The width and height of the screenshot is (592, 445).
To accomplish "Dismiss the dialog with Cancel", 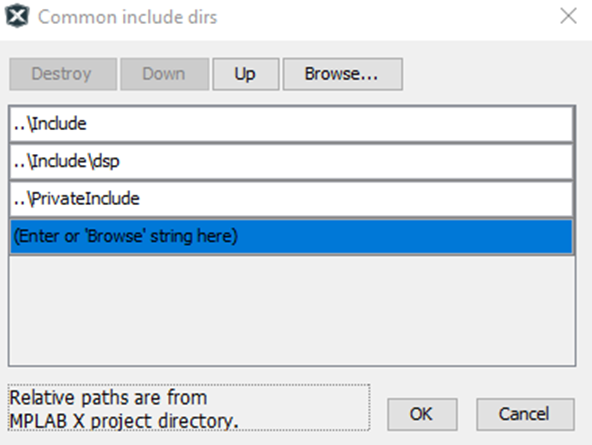I will coord(525,414).
